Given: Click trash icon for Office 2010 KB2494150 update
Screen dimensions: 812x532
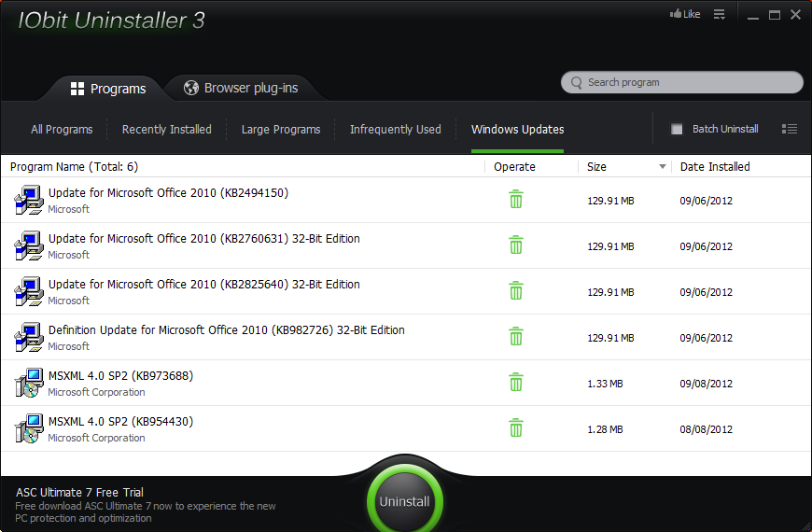Looking at the screenshot, I should 516,199.
